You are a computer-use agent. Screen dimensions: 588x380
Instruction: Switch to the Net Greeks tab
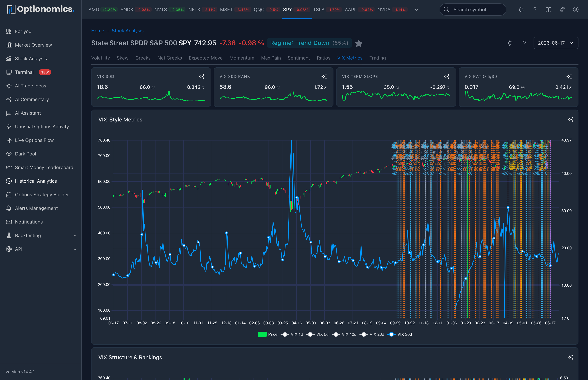169,58
